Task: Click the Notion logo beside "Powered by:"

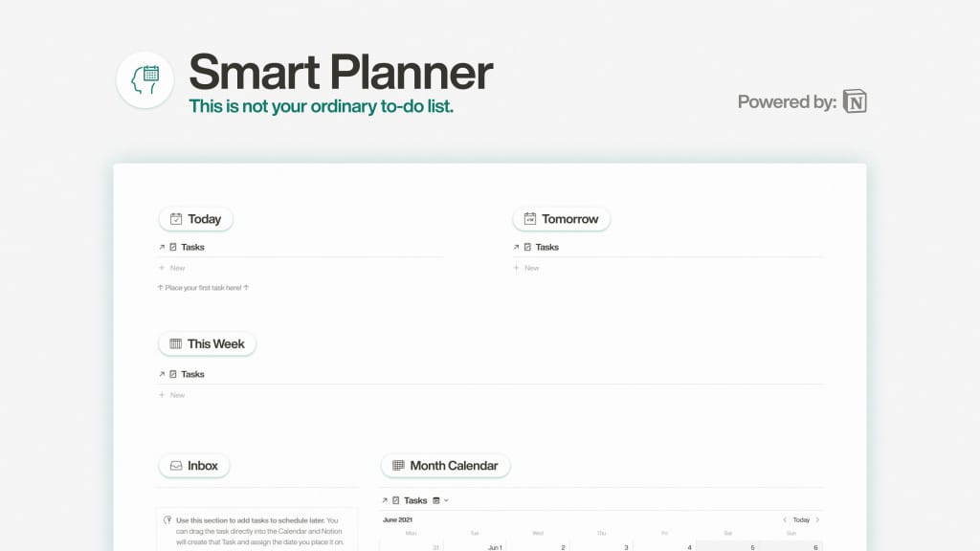Action: click(855, 101)
